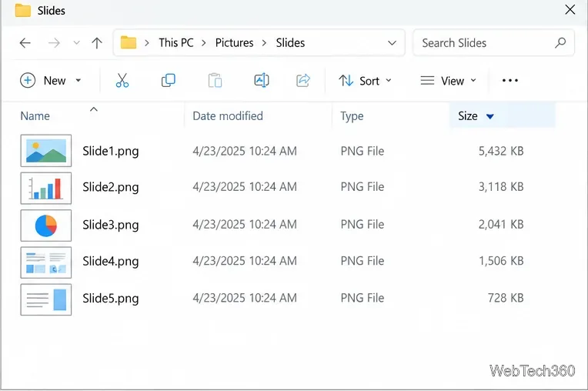
Task: Open the New item dropdown
Action: tap(50, 80)
